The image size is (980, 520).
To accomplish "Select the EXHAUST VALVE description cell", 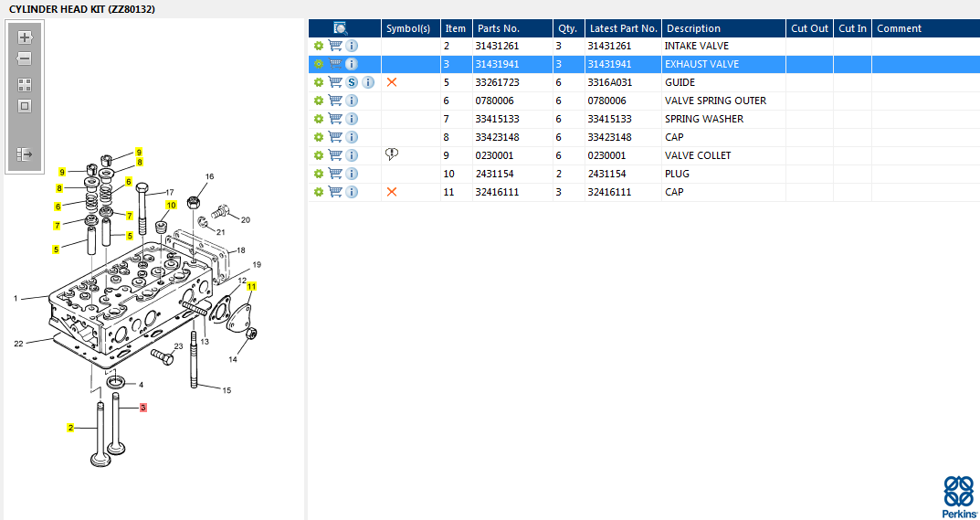I will tap(723, 64).
